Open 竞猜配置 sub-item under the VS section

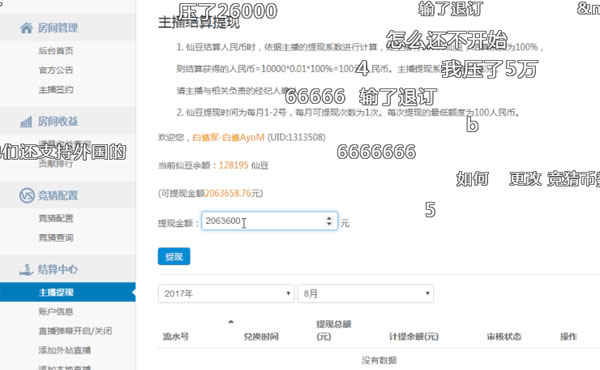coord(56,218)
